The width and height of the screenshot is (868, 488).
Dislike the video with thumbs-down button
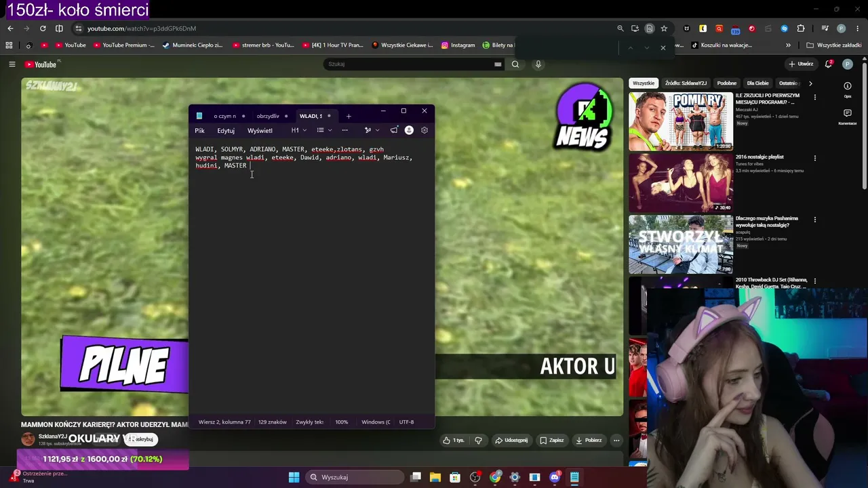[479, 441]
